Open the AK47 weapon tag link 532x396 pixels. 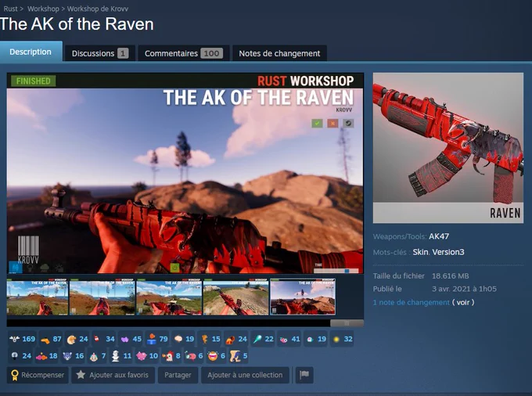(x=439, y=236)
